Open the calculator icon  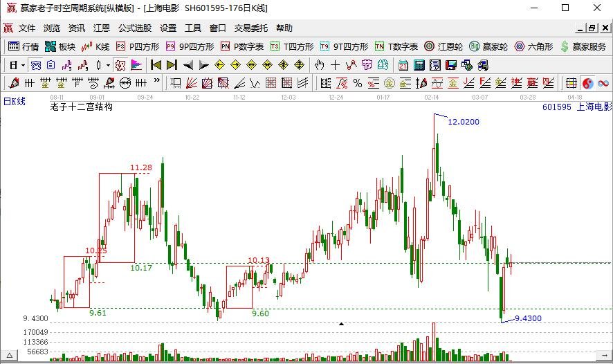(419, 65)
